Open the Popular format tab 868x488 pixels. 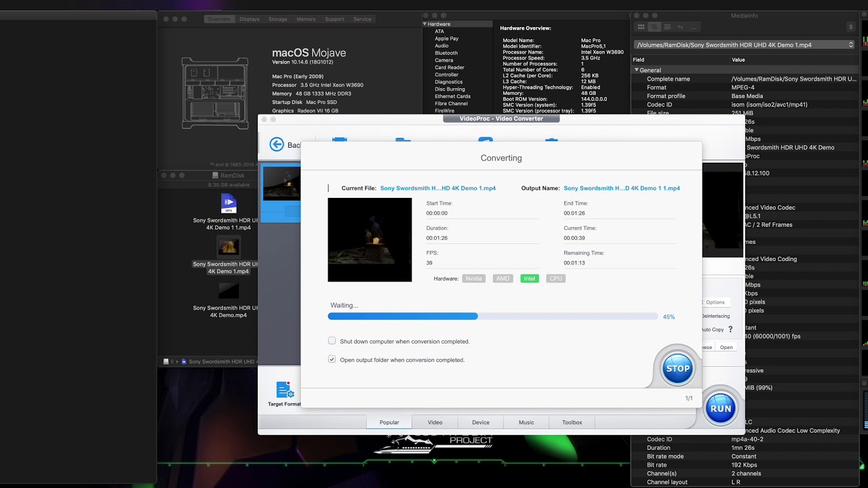click(x=389, y=422)
